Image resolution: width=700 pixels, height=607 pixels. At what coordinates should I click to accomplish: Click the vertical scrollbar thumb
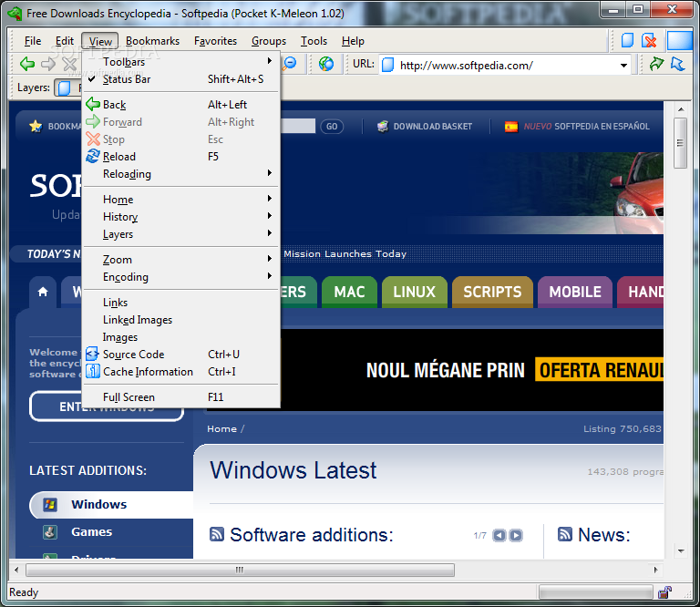point(680,143)
